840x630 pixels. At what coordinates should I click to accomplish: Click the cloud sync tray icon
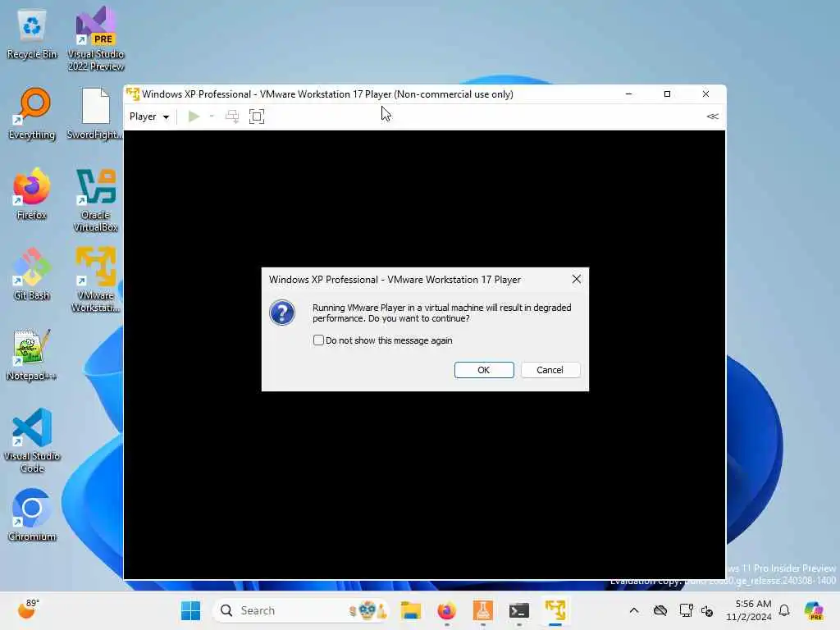pyautogui.click(x=660, y=610)
